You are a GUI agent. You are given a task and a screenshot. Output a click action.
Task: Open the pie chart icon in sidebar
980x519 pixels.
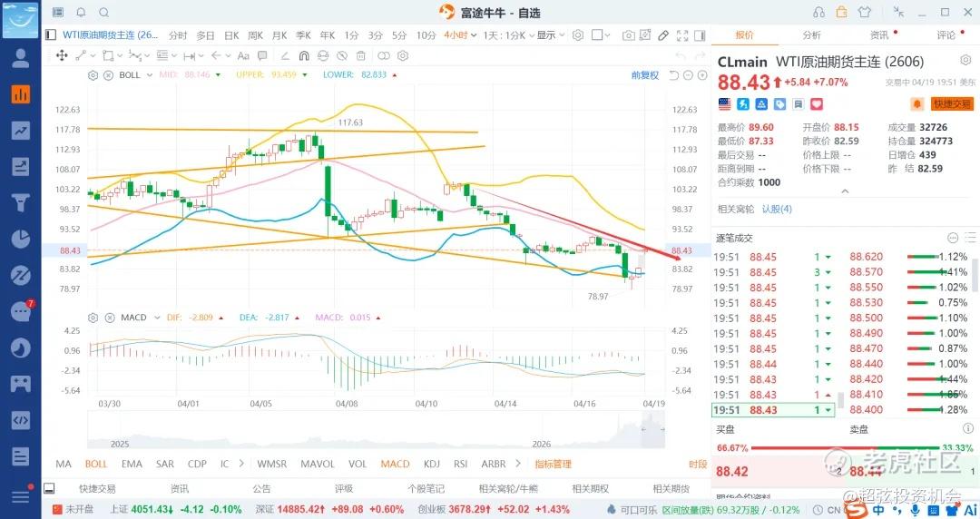pyautogui.click(x=21, y=239)
